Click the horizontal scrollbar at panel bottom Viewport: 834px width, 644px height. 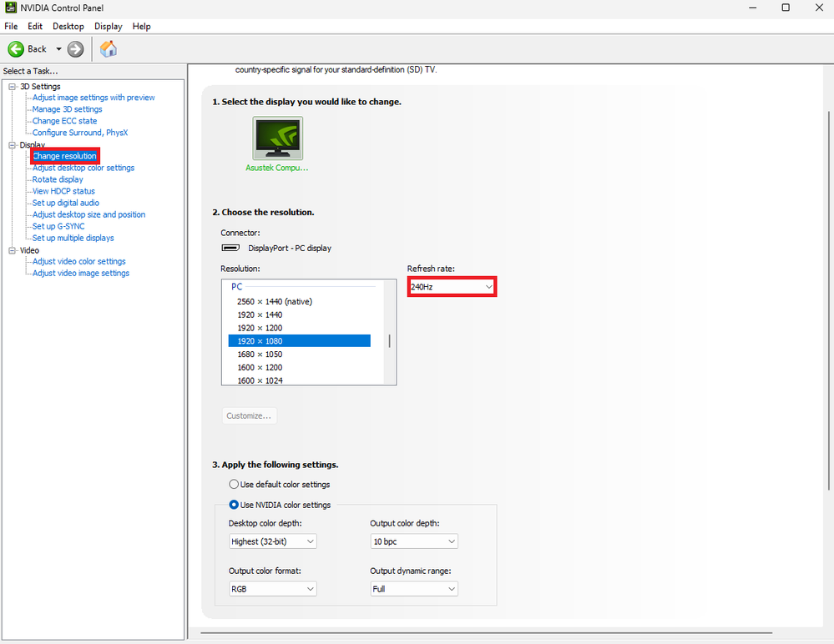[x=486, y=633]
